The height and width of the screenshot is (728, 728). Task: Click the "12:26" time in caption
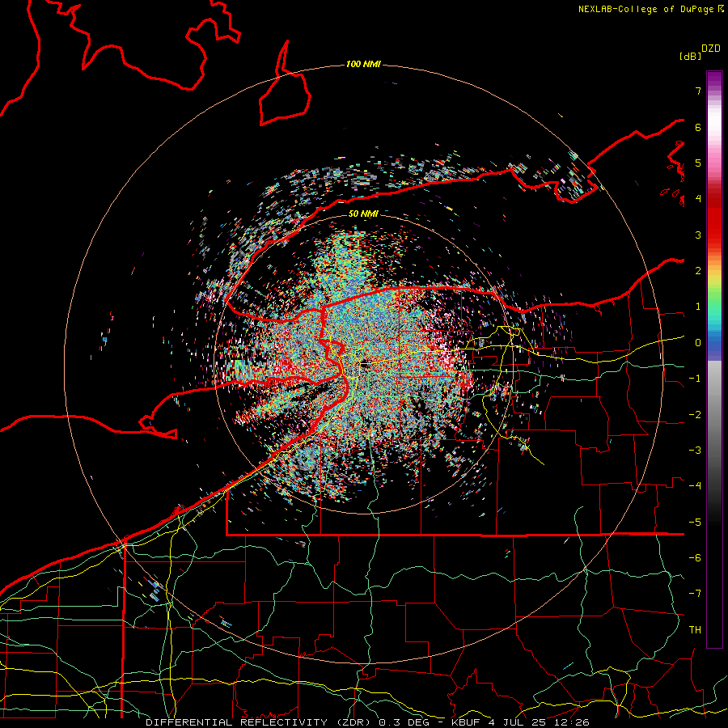point(570,722)
